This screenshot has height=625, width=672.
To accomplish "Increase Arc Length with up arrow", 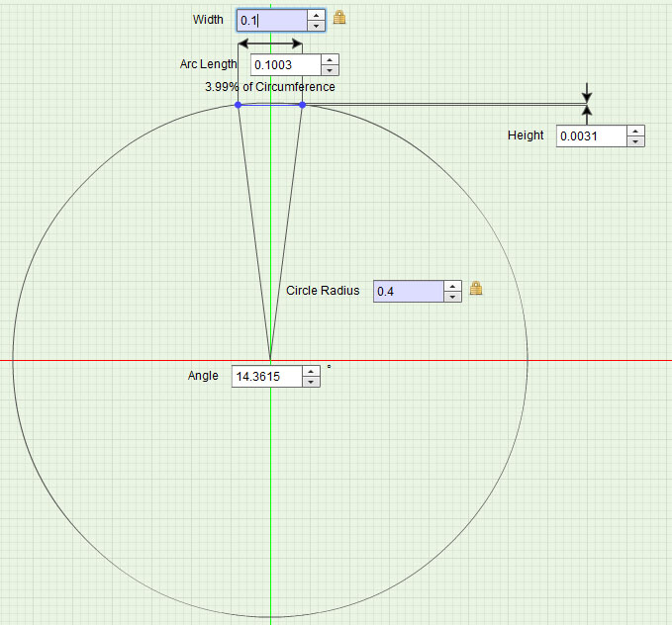I will (x=330, y=59).
